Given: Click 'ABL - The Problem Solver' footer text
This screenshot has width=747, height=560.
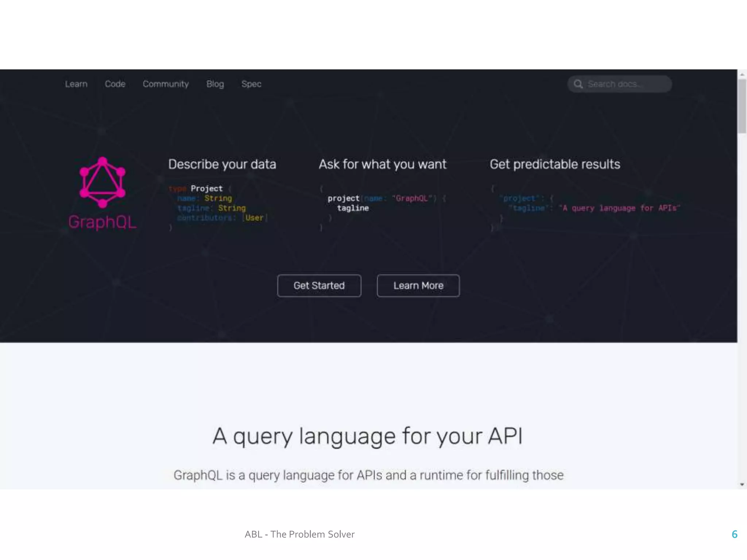Looking at the screenshot, I should click(299, 534).
